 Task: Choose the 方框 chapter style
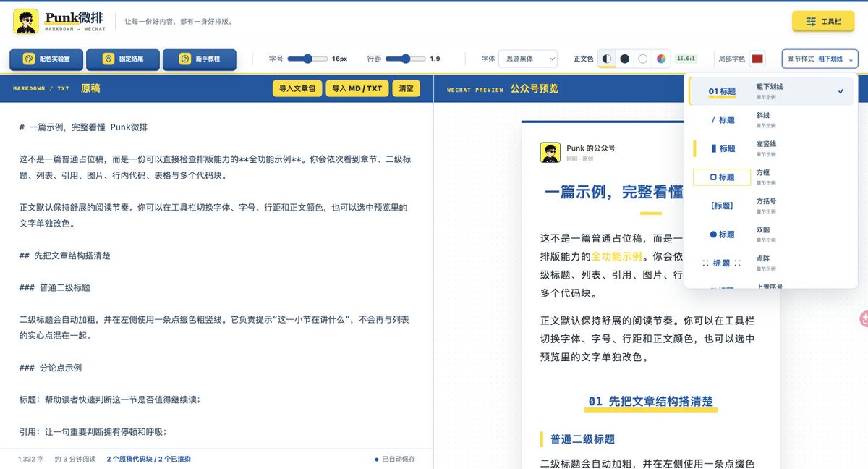pos(771,177)
